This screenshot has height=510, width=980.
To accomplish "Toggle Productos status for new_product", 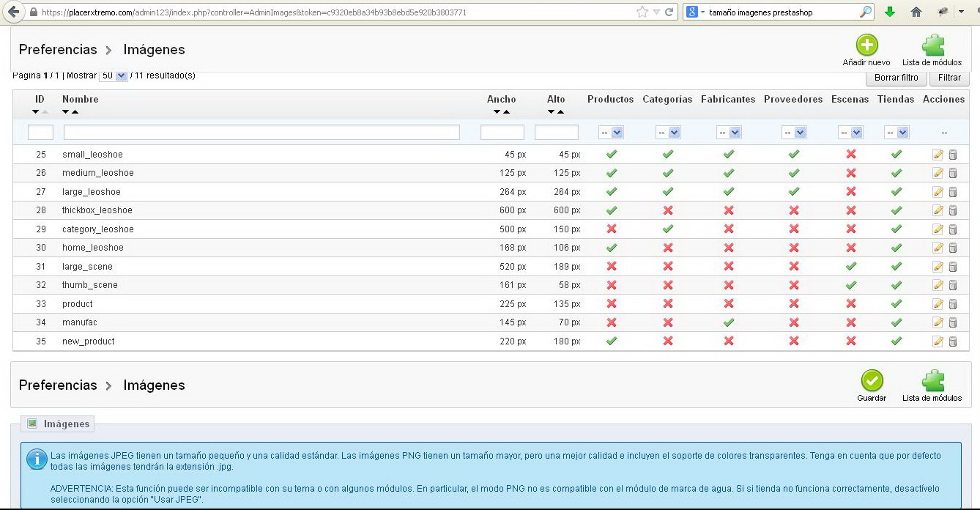I will pyautogui.click(x=612, y=341).
